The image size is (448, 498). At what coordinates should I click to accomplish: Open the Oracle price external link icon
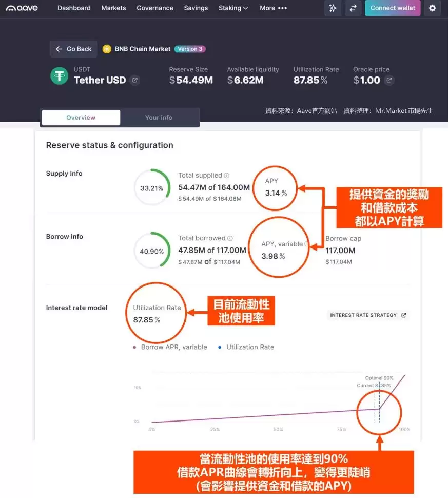tap(389, 80)
